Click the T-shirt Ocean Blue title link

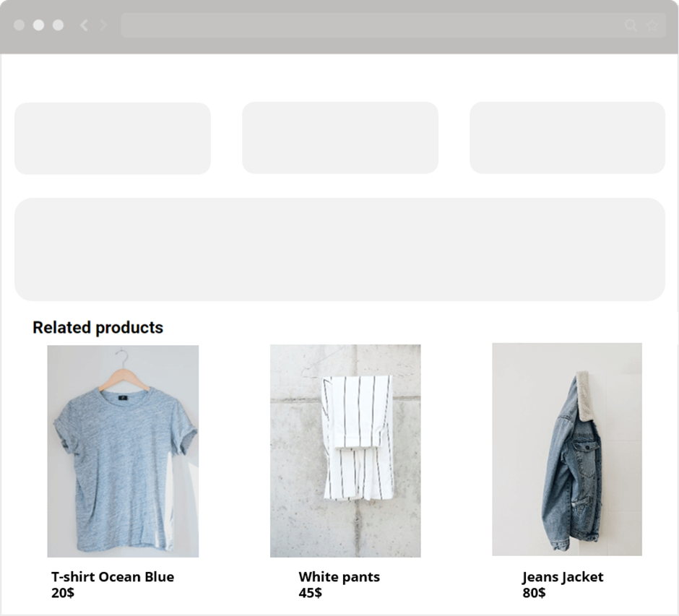coord(113,576)
